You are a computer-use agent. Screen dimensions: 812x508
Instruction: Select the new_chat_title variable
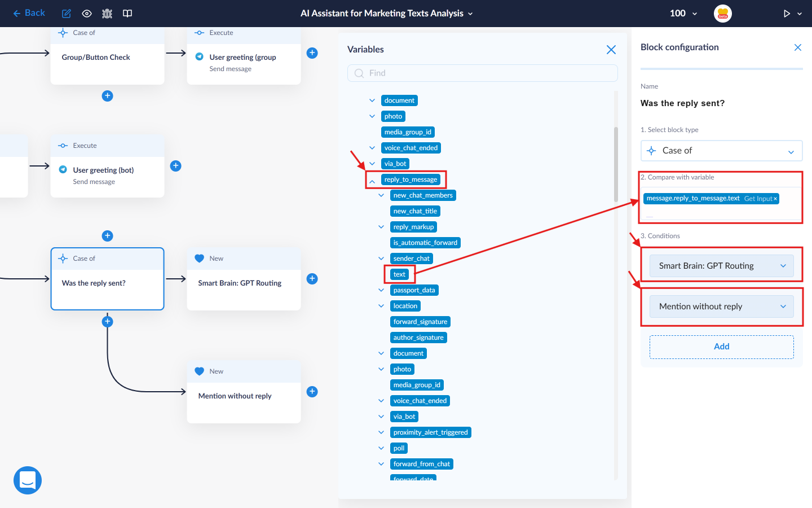tap(415, 211)
